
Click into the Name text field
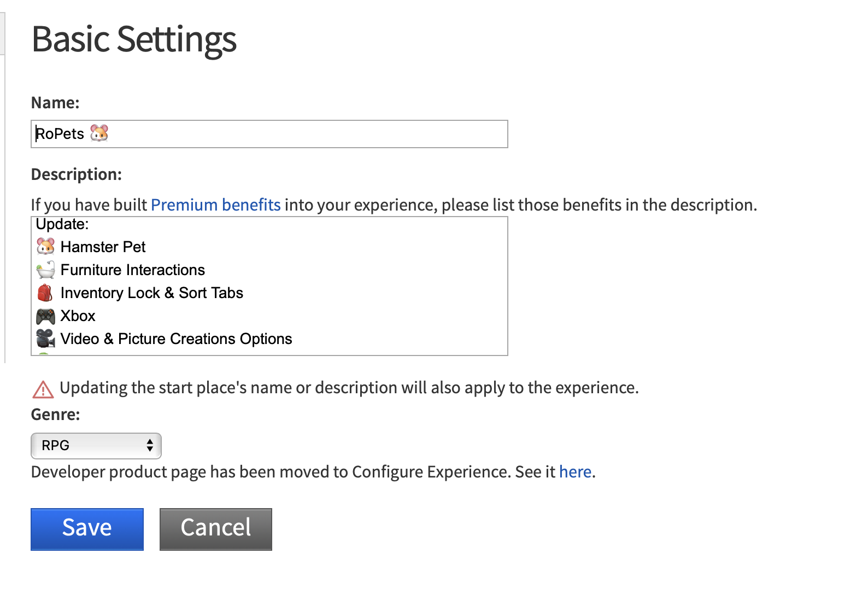pyautogui.click(x=306, y=134)
